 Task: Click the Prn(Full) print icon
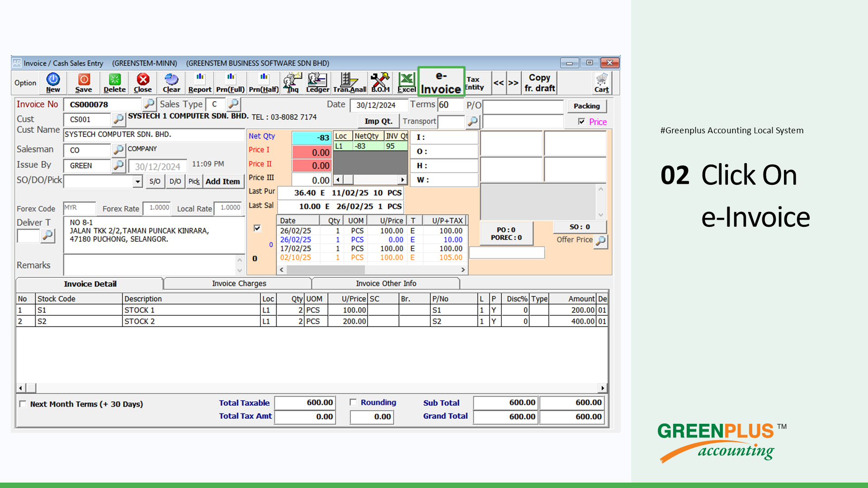(230, 83)
